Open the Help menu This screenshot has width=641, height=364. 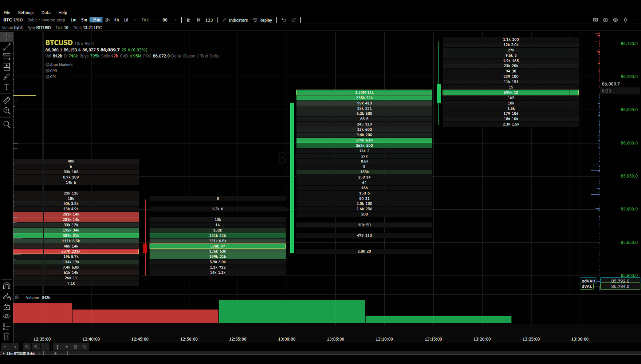pyautogui.click(x=63, y=12)
